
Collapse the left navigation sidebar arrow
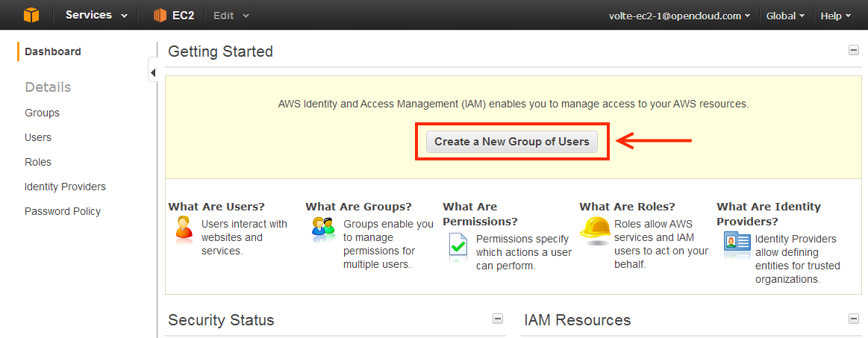click(152, 72)
